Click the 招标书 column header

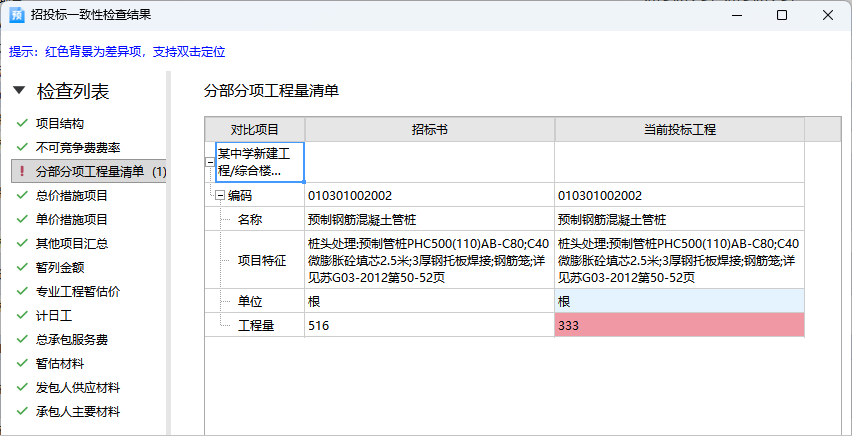click(429, 130)
